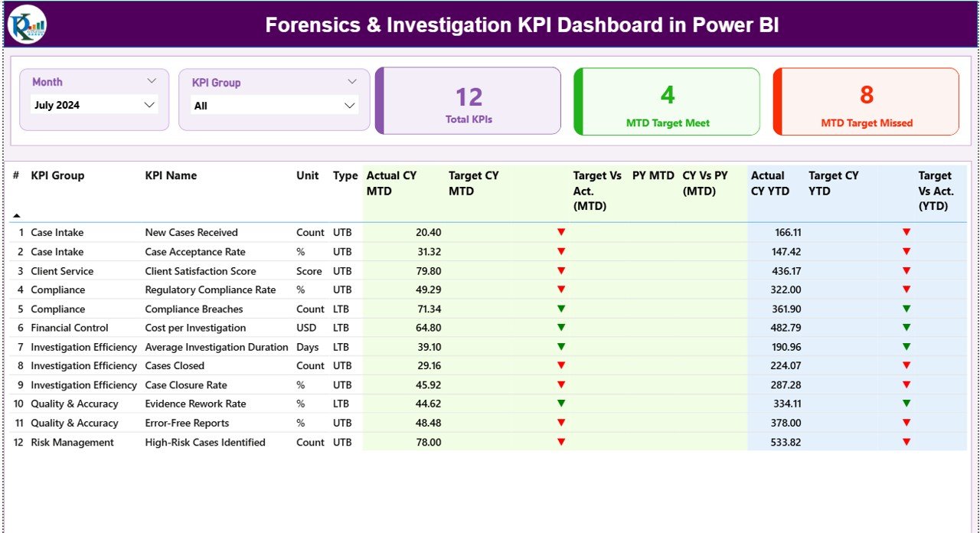Click the green MTD indicator for Cost per Investigation
This screenshot has width=980, height=533.
point(561,328)
